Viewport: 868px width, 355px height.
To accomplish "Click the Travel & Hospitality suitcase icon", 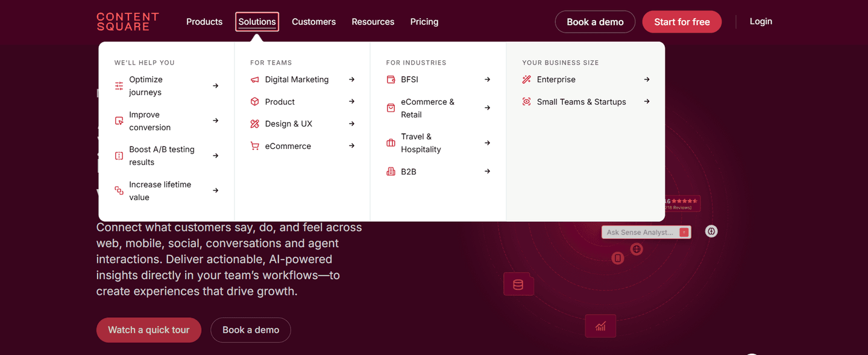I will point(391,143).
